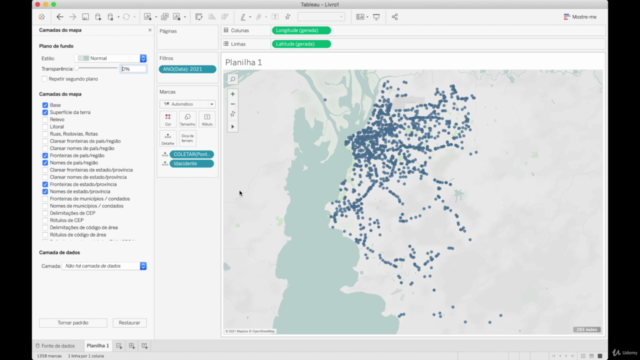
Task: Uncheck the Base map layer
Action: tap(45, 105)
